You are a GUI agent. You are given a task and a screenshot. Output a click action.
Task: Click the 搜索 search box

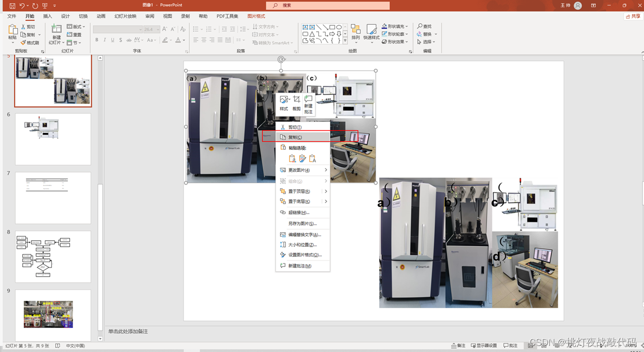click(x=328, y=6)
